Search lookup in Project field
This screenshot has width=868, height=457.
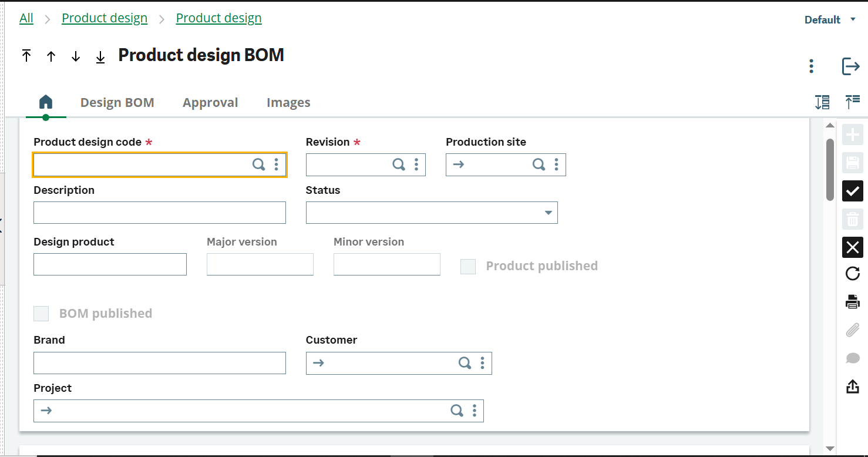(x=457, y=411)
